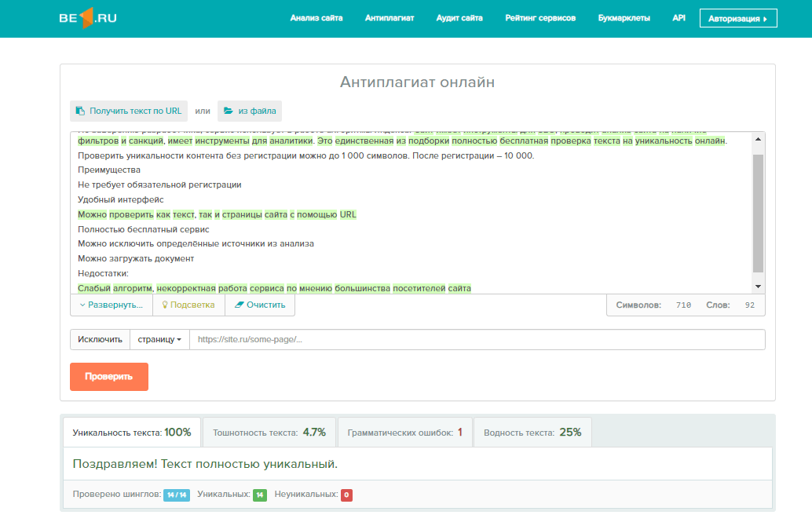Click Получить текст по URL button

point(129,111)
